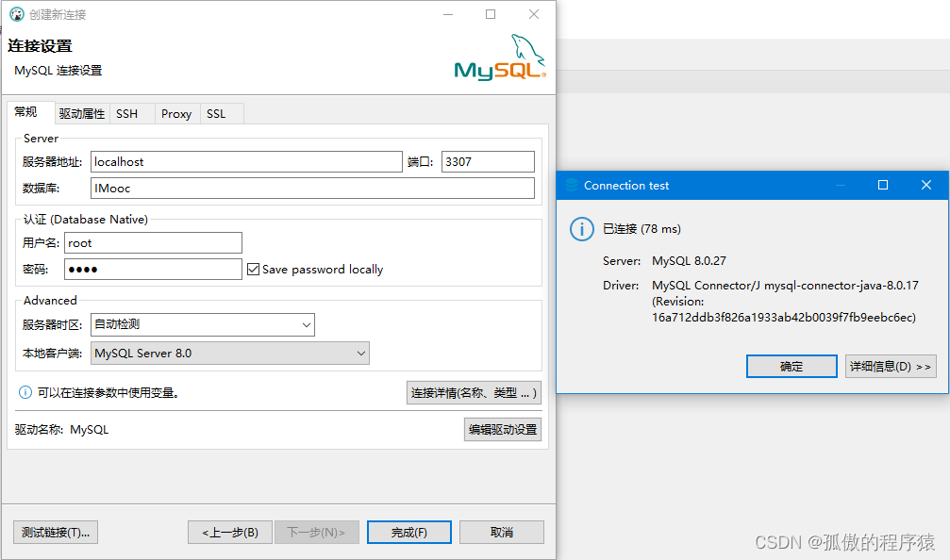The image size is (950, 560).
Task: Click the 数据库 field containing IMooc
Action: tap(312, 189)
